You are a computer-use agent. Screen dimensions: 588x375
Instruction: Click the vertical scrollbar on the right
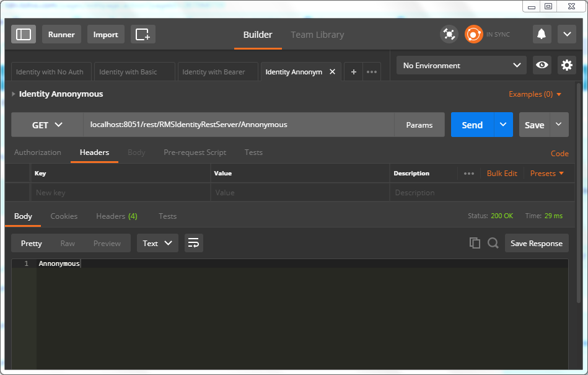[x=578, y=193]
